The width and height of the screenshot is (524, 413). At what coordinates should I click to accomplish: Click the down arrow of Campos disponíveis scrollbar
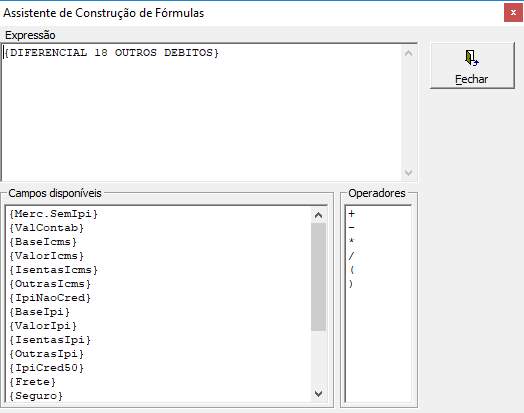[x=318, y=394]
